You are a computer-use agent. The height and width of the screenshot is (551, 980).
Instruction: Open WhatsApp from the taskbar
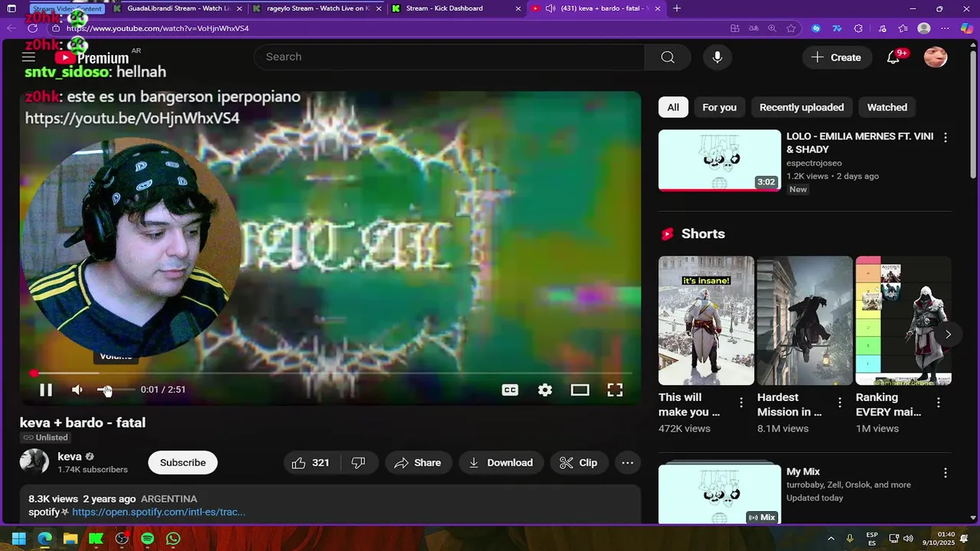174,539
